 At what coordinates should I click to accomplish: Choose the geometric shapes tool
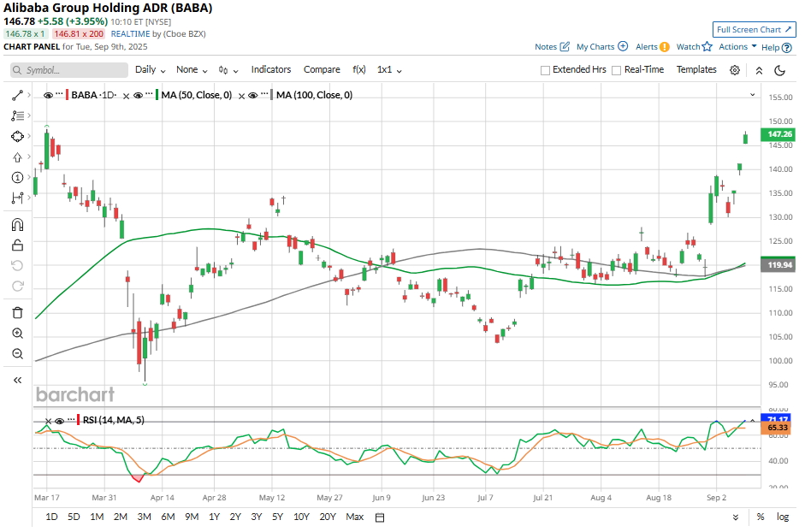point(17,136)
